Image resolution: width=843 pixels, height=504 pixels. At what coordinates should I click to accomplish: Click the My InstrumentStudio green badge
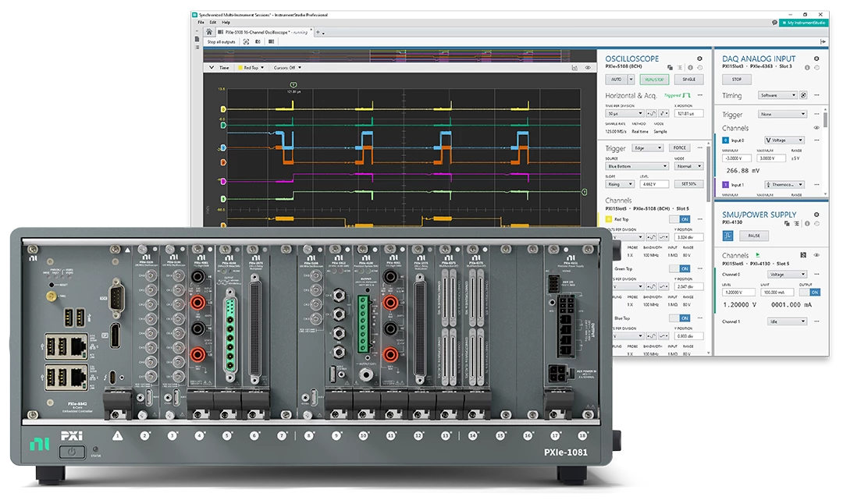(x=804, y=23)
